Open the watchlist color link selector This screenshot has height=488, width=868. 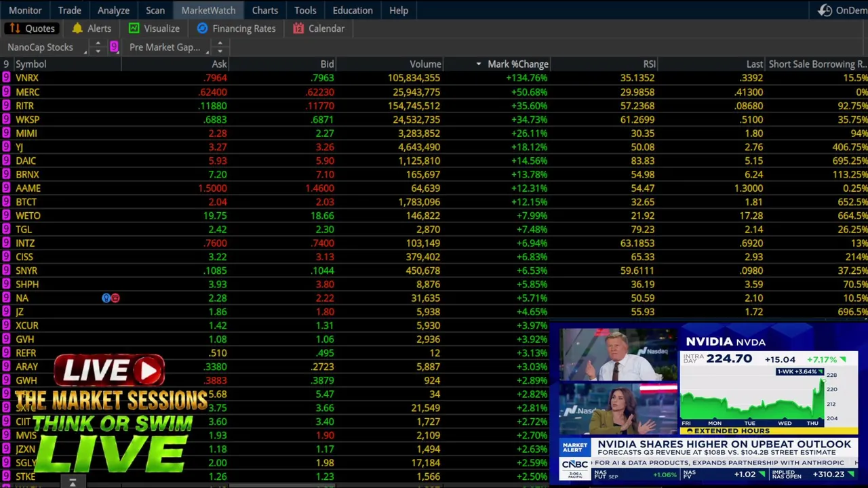(114, 47)
